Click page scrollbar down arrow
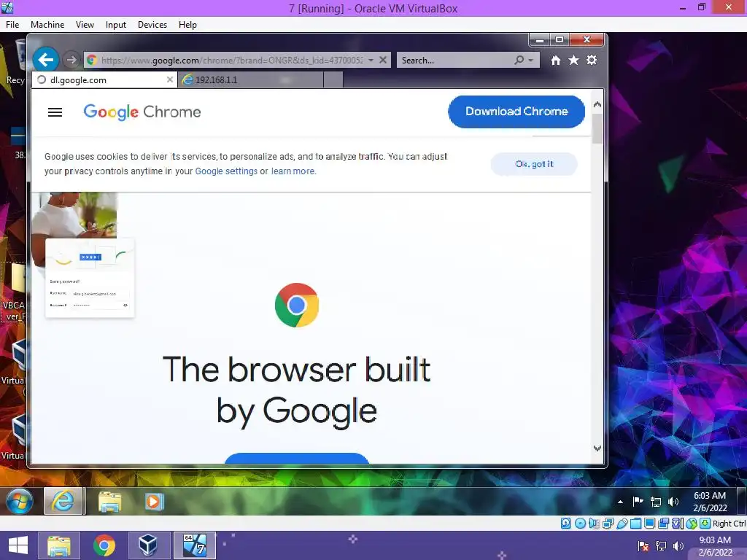This screenshot has width=747, height=560. (597, 448)
